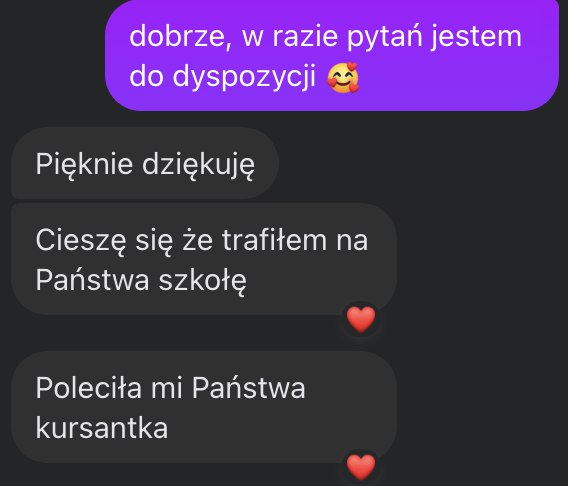
Task: Click the word "Pięknie" in grey bubble
Action: click(84, 164)
